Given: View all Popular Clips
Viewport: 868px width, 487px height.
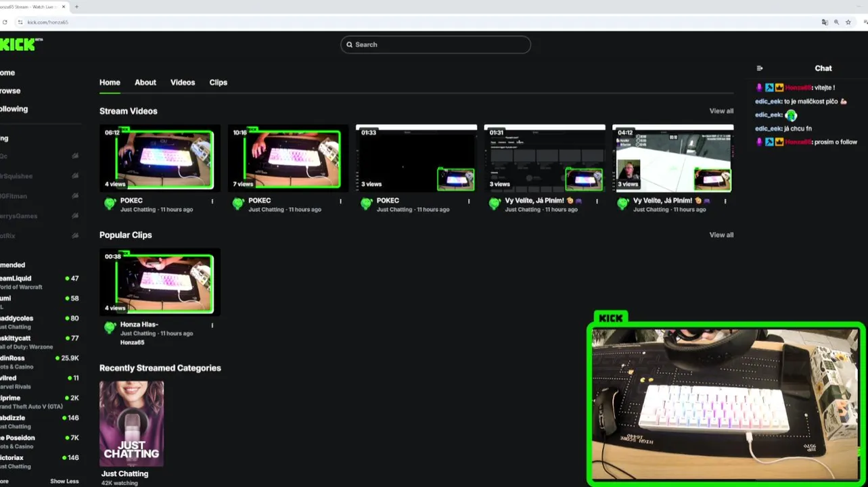Looking at the screenshot, I should point(721,235).
